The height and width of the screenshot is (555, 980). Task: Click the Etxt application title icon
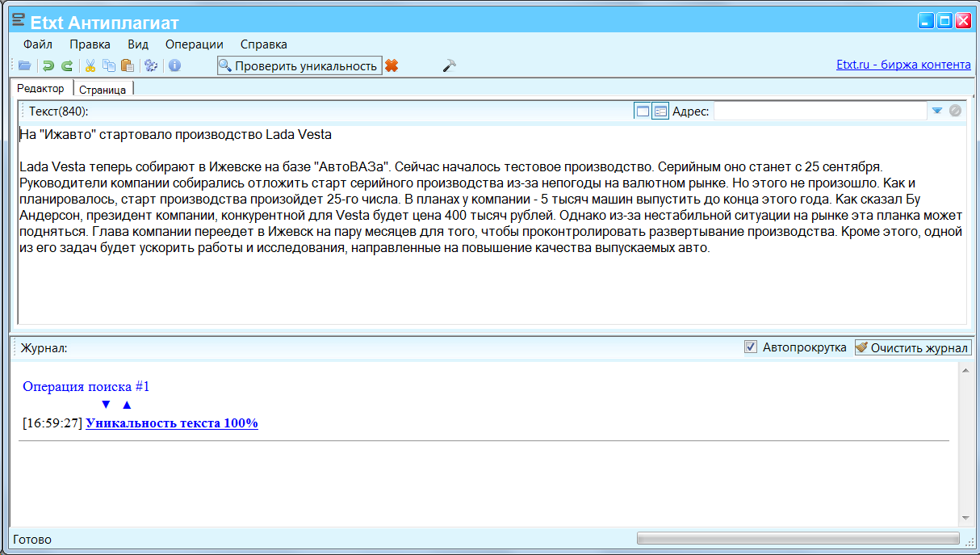click(x=19, y=21)
